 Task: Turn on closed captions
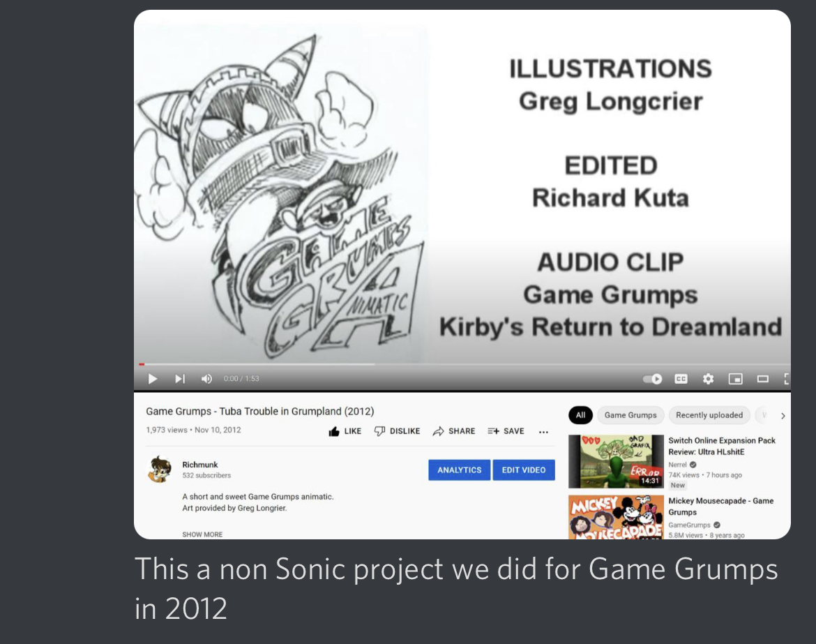(681, 378)
